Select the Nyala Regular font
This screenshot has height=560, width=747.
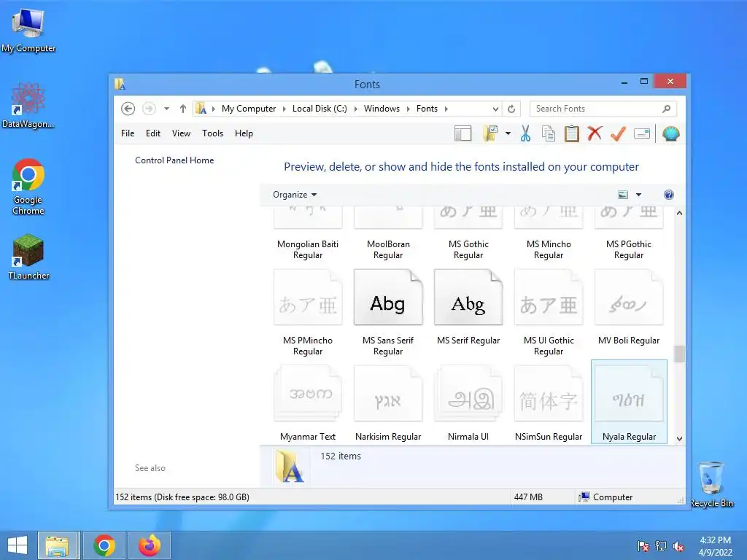[629, 402]
